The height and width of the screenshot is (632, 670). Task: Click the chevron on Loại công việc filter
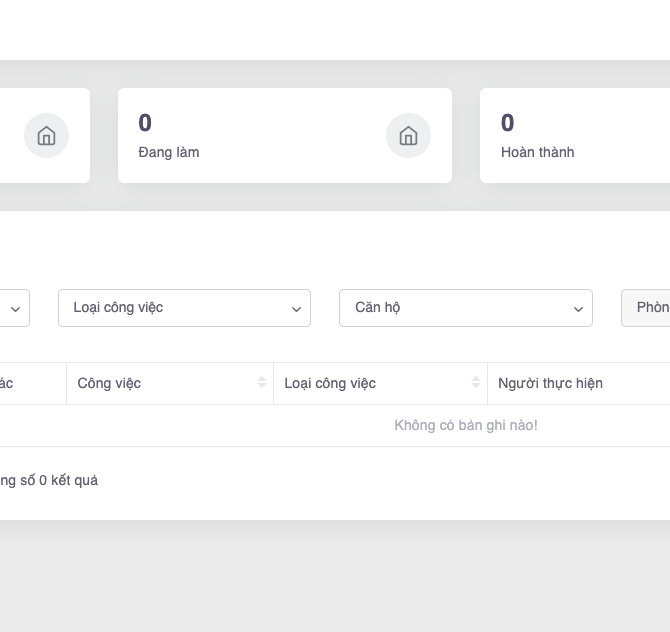click(x=296, y=309)
